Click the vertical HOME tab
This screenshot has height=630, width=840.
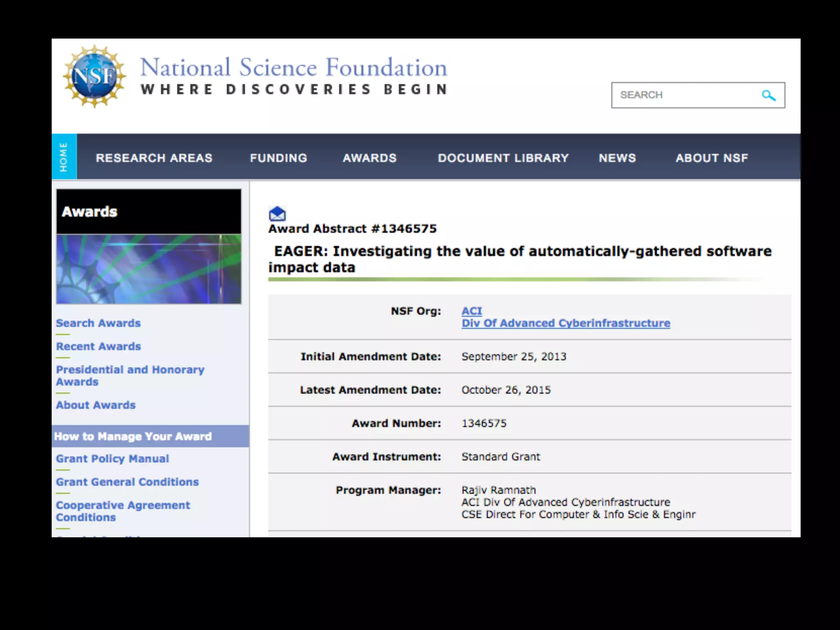pyautogui.click(x=64, y=157)
